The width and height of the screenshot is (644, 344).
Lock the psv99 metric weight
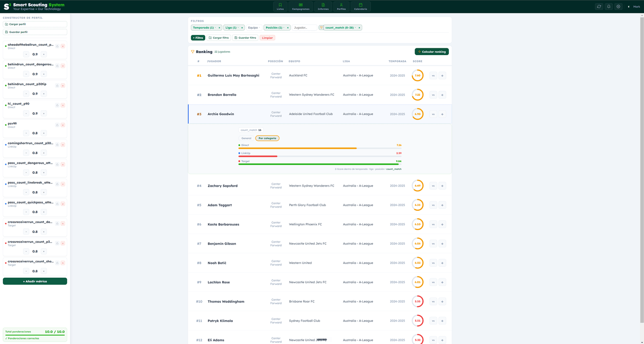click(x=57, y=125)
